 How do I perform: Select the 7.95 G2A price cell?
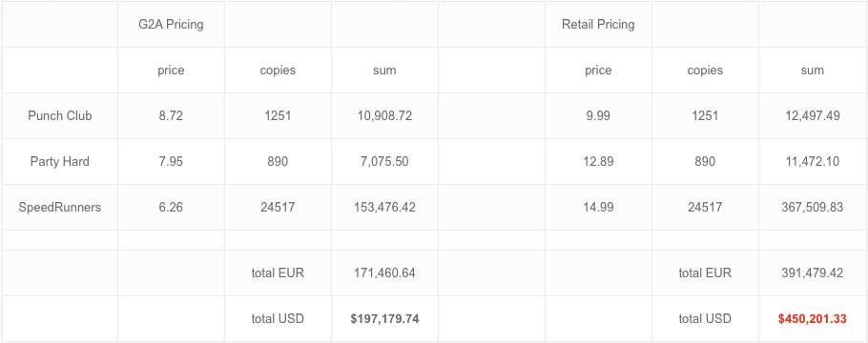coord(171,162)
